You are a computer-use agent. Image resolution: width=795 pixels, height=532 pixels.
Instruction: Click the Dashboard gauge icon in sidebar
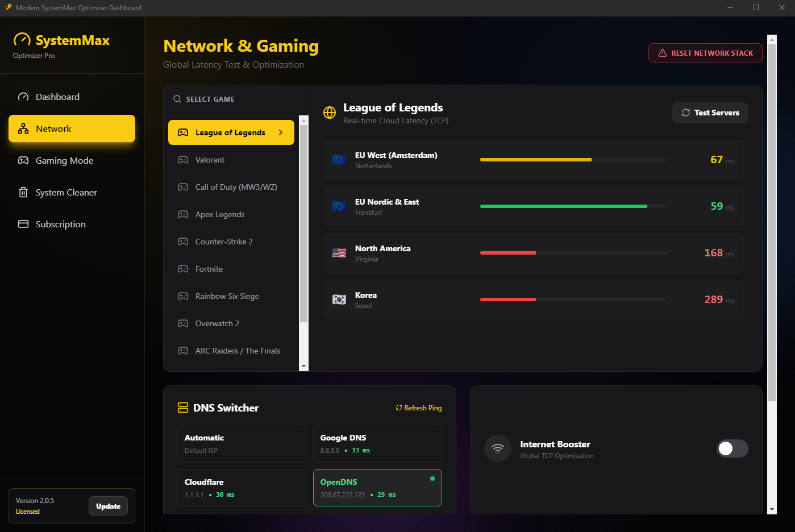23,97
